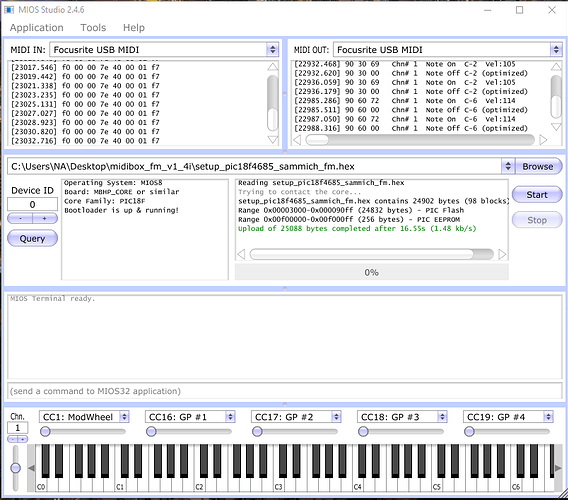Increase the Device ID with plus button

click(x=45, y=218)
